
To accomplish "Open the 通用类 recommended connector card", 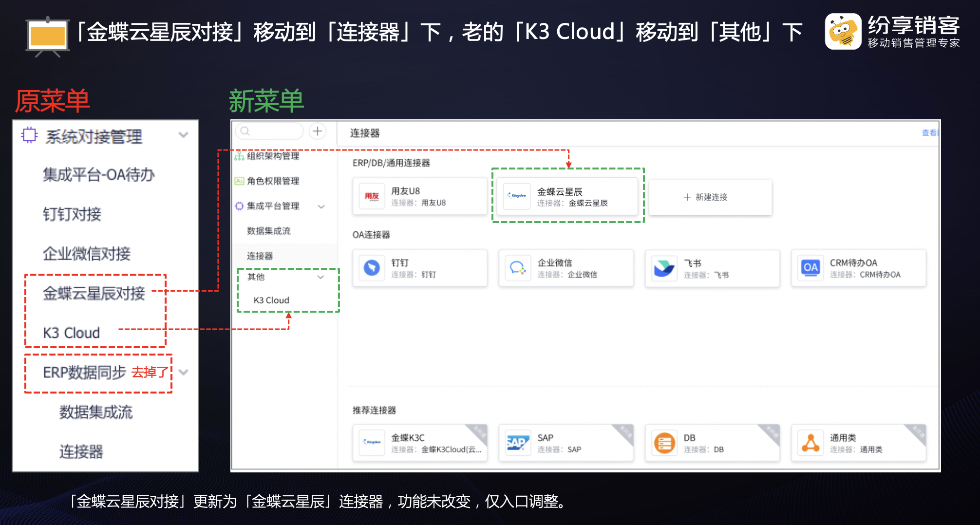I will (x=859, y=442).
